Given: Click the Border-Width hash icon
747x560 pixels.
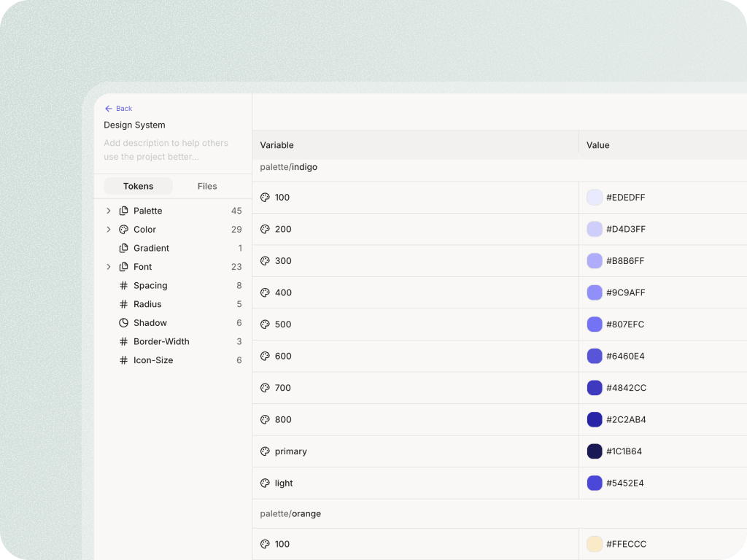Looking at the screenshot, I should point(123,341).
